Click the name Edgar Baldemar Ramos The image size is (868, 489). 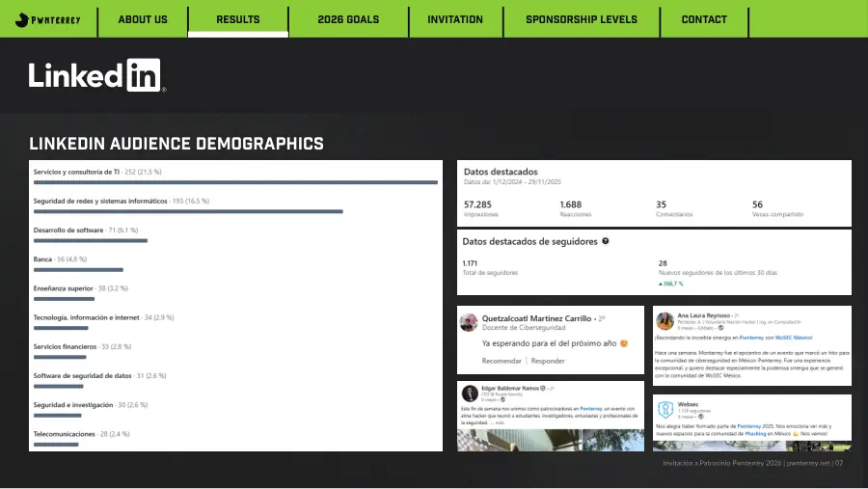tap(510, 388)
